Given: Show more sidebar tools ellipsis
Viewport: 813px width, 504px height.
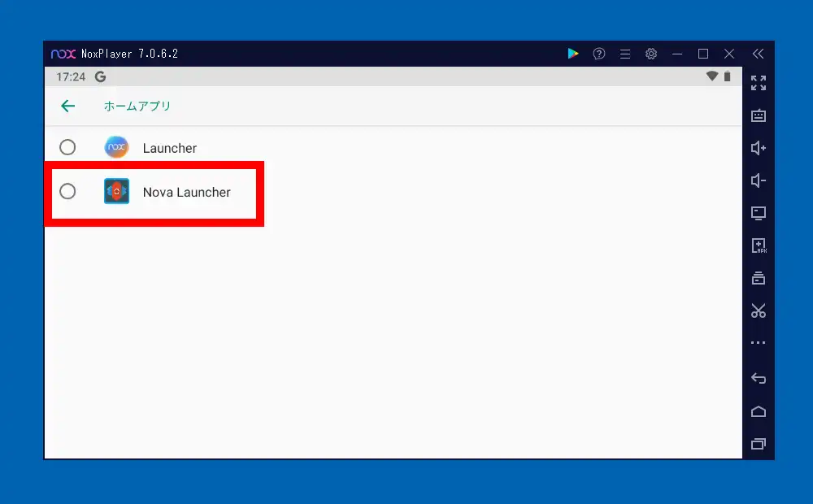Looking at the screenshot, I should 758,343.
